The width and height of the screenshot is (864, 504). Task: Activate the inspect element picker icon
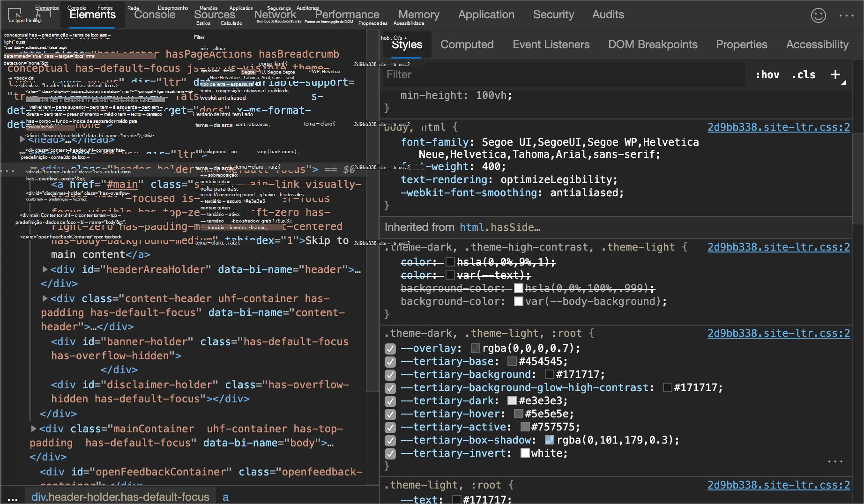15,13
